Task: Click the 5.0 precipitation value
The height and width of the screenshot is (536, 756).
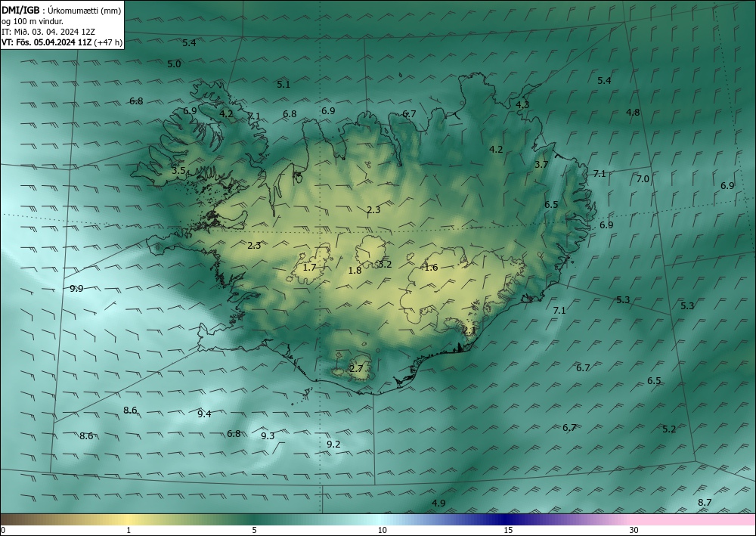Action: [174, 64]
